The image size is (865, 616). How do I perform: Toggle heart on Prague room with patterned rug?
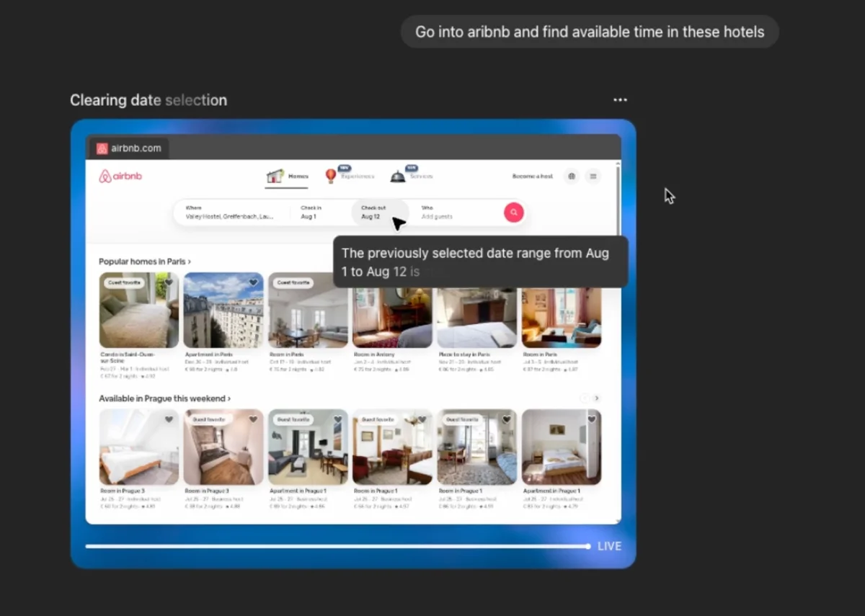(x=507, y=419)
